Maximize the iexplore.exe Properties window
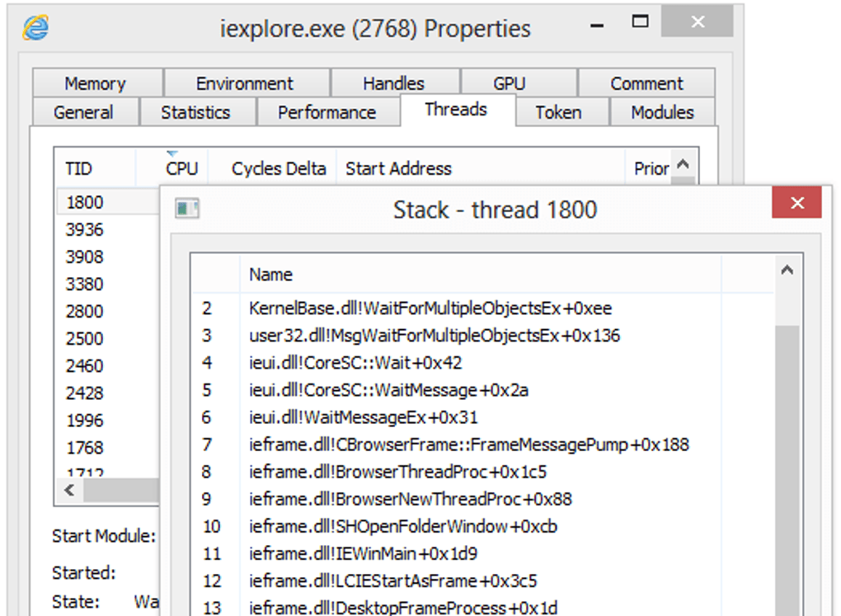The image size is (841, 616). click(x=640, y=22)
